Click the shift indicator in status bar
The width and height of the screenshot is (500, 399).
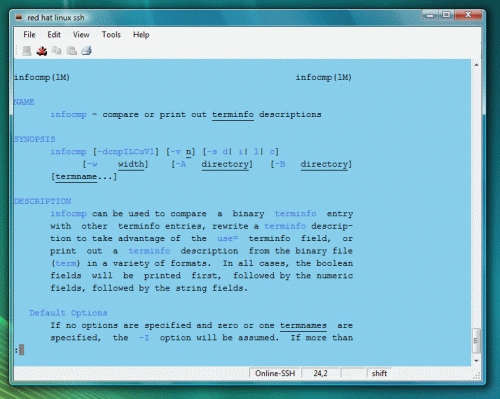click(x=379, y=373)
